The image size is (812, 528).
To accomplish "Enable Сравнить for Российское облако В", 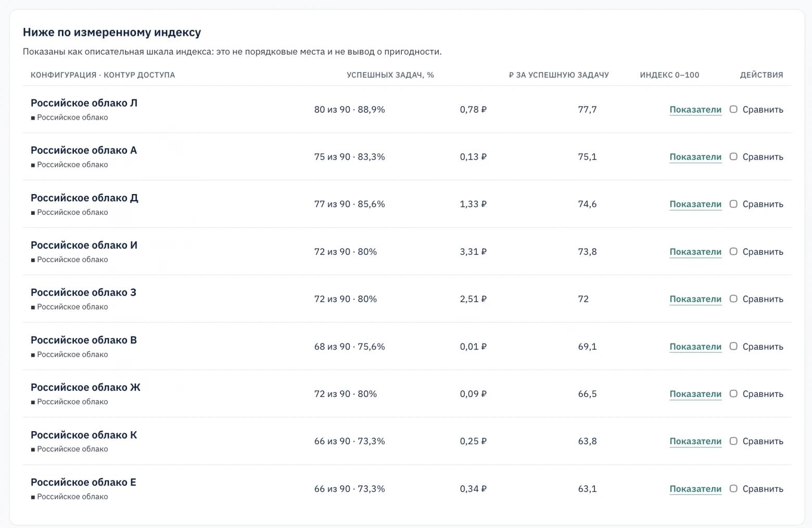I will click(733, 346).
